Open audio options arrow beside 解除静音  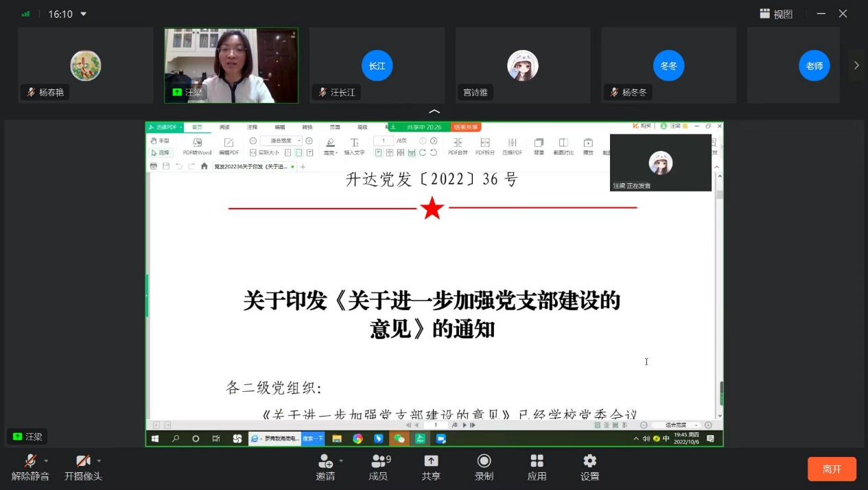click(47, 460)
